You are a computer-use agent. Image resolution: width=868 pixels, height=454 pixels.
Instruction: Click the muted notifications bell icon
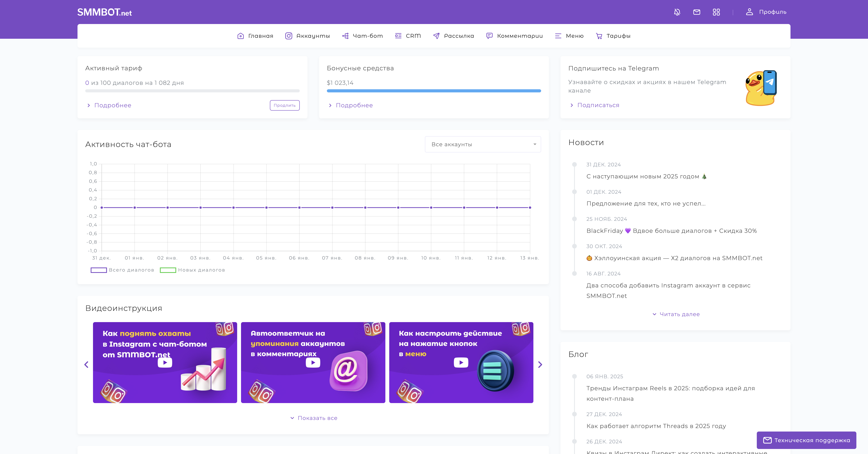[x=677, y=12]
